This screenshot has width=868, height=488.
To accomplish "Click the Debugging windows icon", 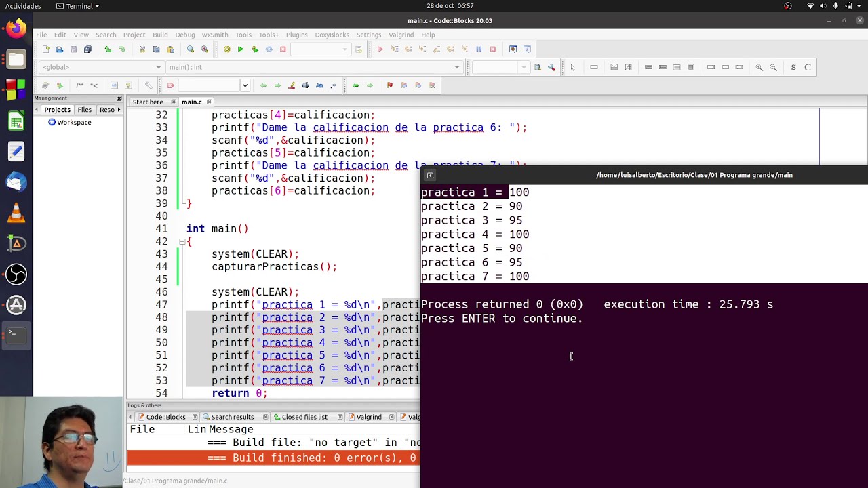I will tap(513, 49).
